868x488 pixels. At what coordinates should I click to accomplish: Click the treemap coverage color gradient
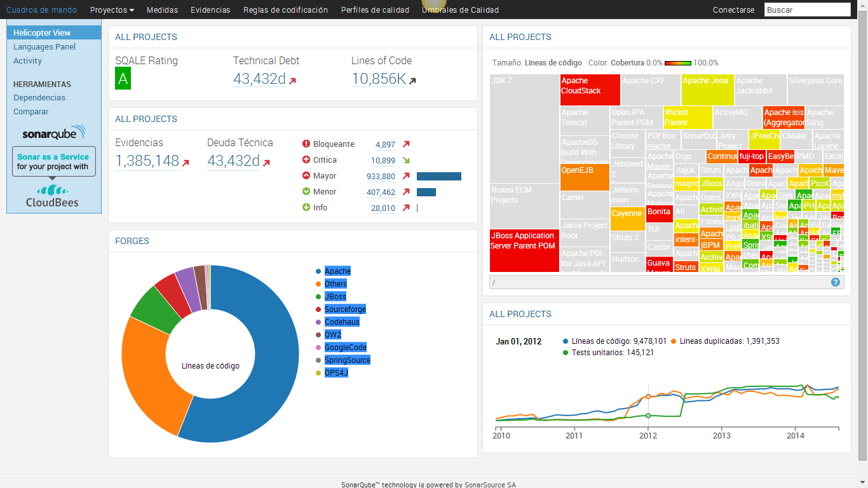677,63
